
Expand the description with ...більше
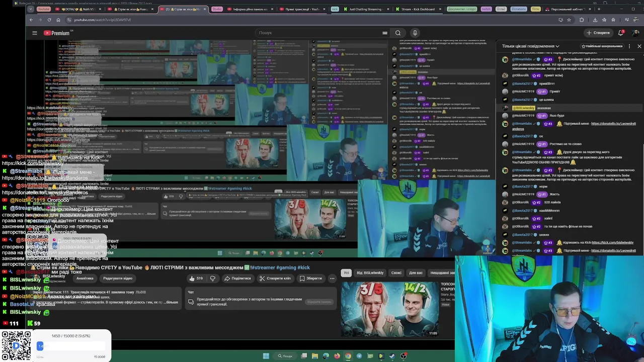pos(172,302)
